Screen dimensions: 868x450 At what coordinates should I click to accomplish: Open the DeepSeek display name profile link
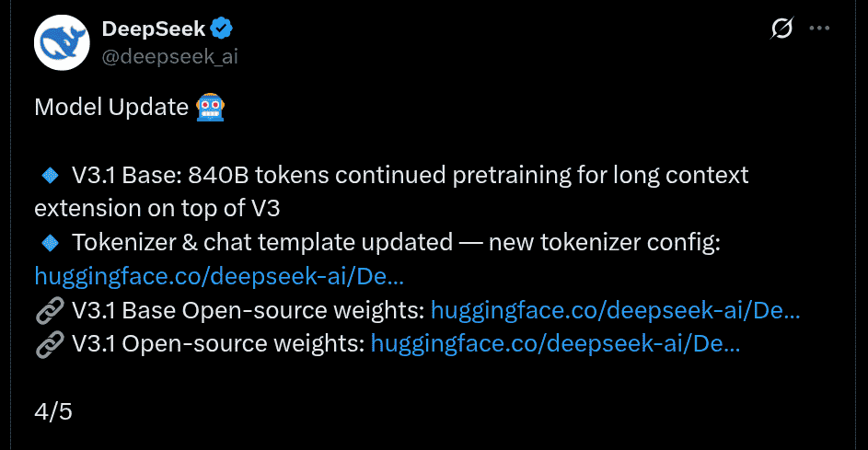(153, 29)
